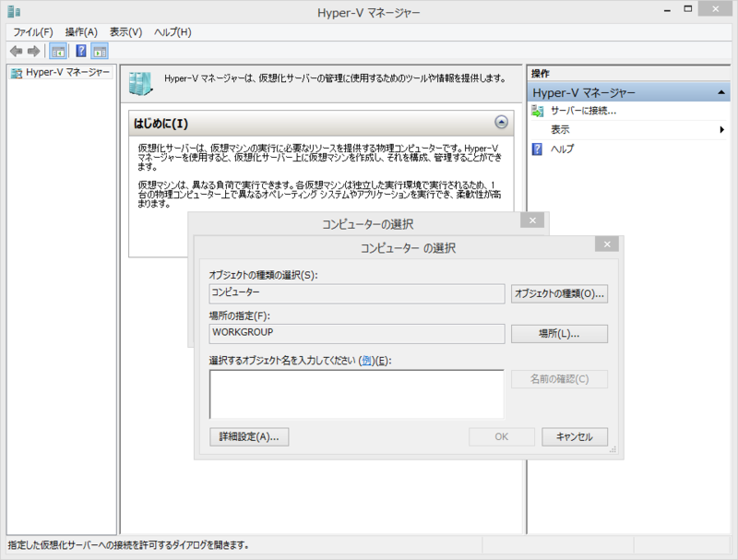Click the 場所(L)... button

pyautogui.click(x=559, y=334)
